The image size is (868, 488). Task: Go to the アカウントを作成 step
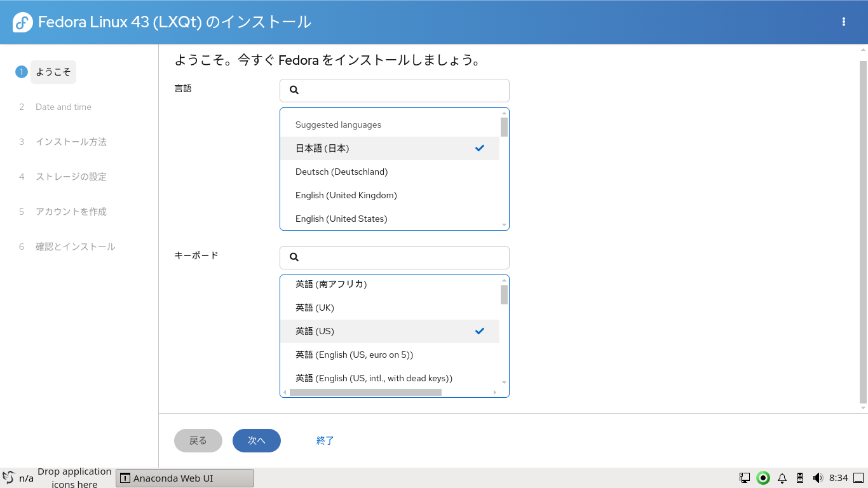tap(71, 212)
